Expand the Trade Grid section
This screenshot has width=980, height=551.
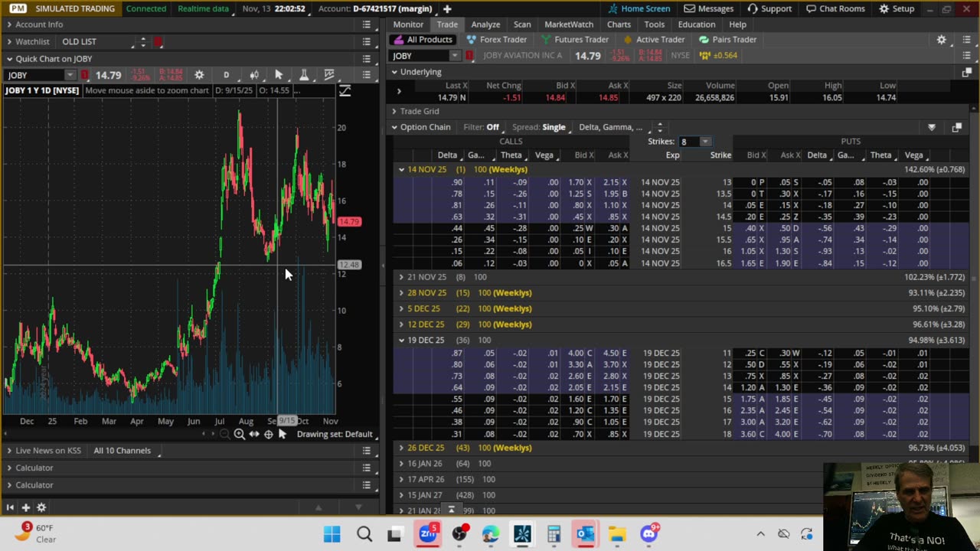pos(394,111)
